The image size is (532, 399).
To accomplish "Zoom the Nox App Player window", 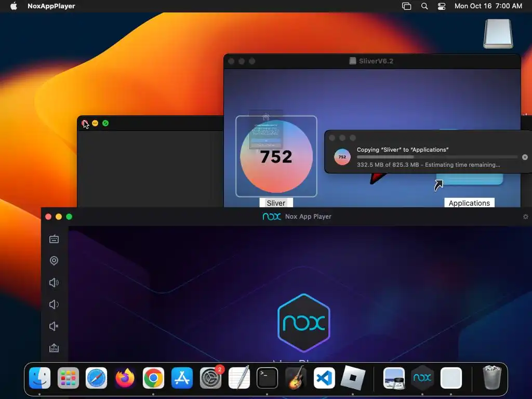I will pyautogui.click(x=69, y=217).
